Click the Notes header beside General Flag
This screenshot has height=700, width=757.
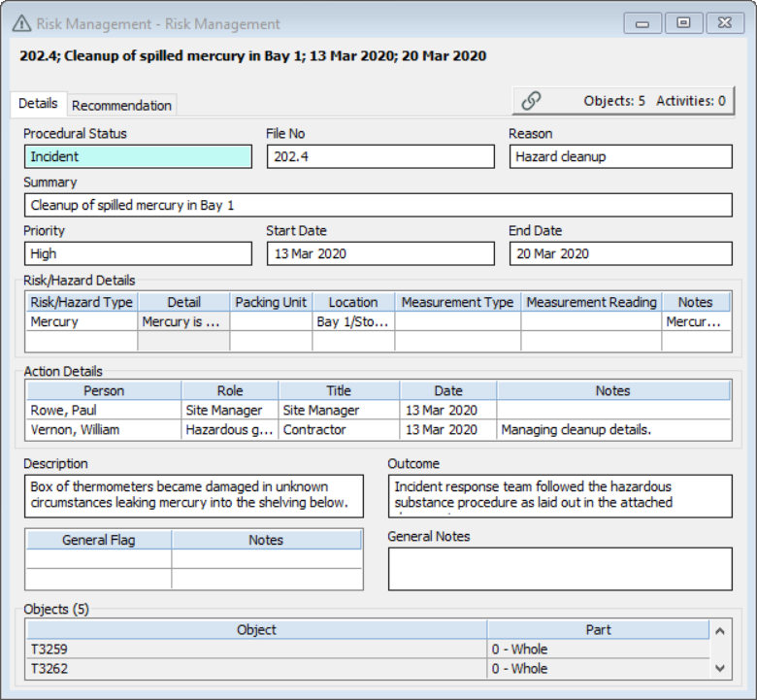click(266, 540)
